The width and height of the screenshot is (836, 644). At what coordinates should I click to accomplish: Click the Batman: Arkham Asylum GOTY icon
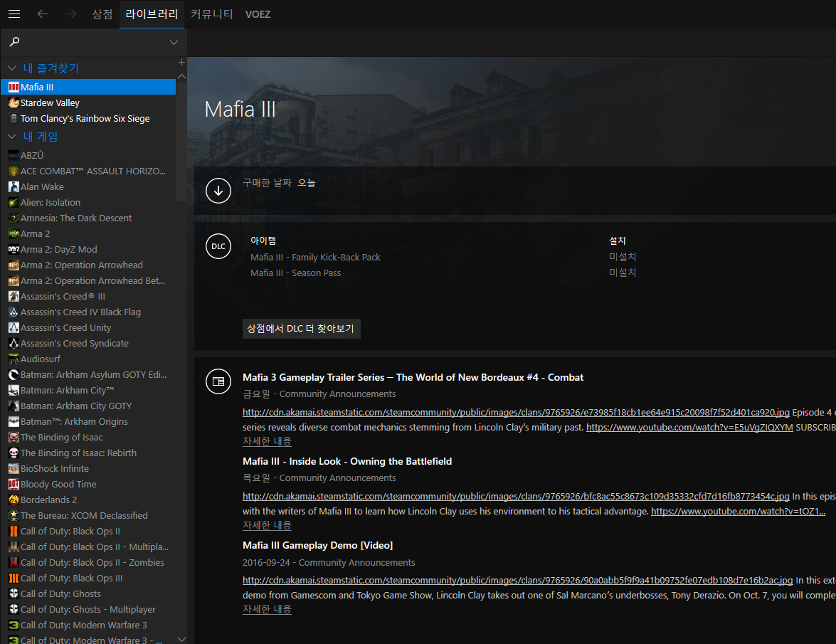(x=14, y=375)
